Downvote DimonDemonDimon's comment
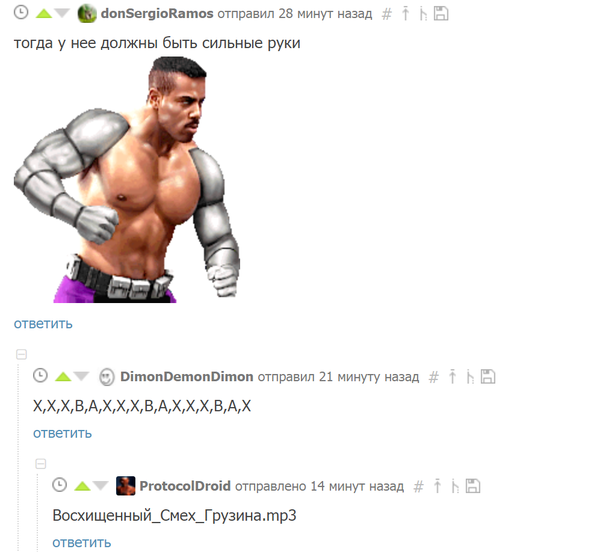The image size is (600, 552). pyautogui.click(x=81, y=377)
